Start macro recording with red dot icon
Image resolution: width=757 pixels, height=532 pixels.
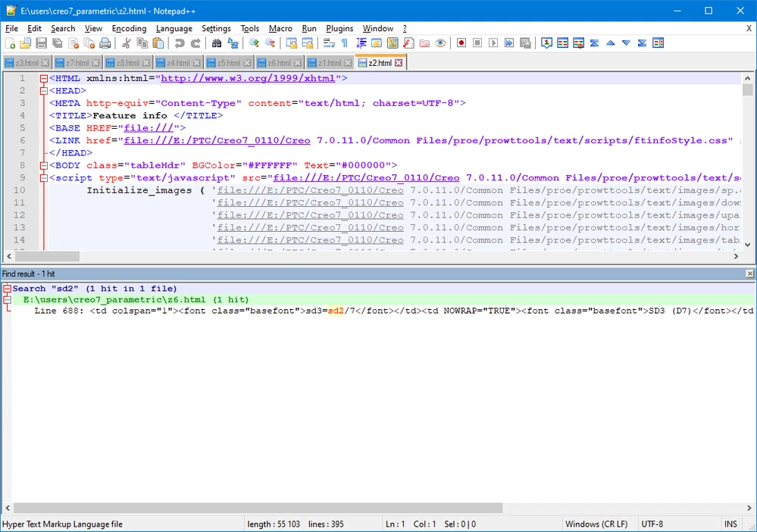[x=461, y=43]
